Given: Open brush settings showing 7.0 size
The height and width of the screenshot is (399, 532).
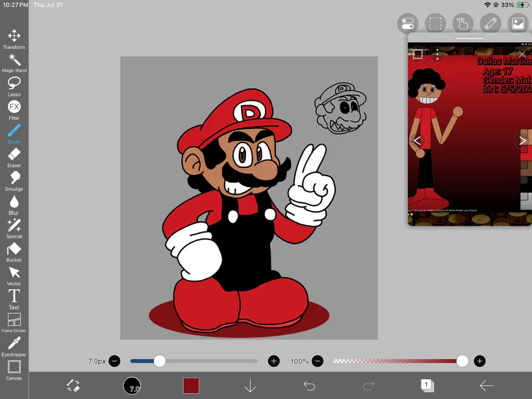Looking at the screenshot, I should pos(132,386).
